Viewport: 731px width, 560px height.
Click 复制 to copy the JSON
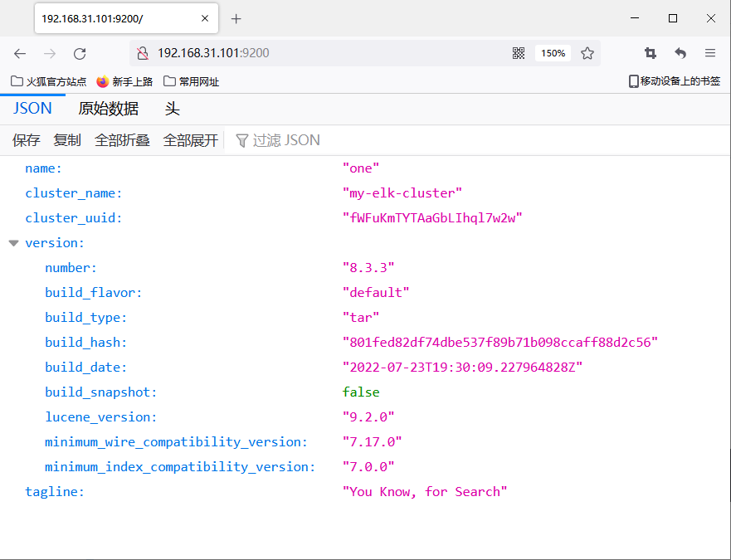[67, 140]
